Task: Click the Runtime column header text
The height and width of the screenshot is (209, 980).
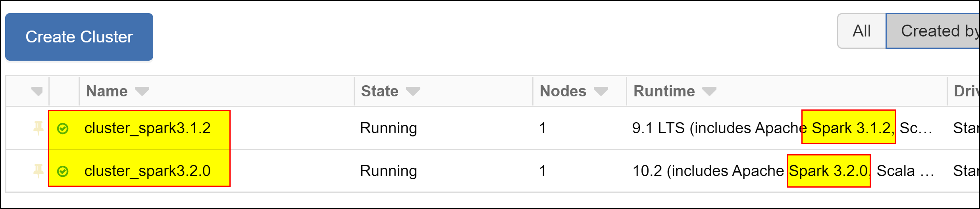Action: (x=664, y=91)
